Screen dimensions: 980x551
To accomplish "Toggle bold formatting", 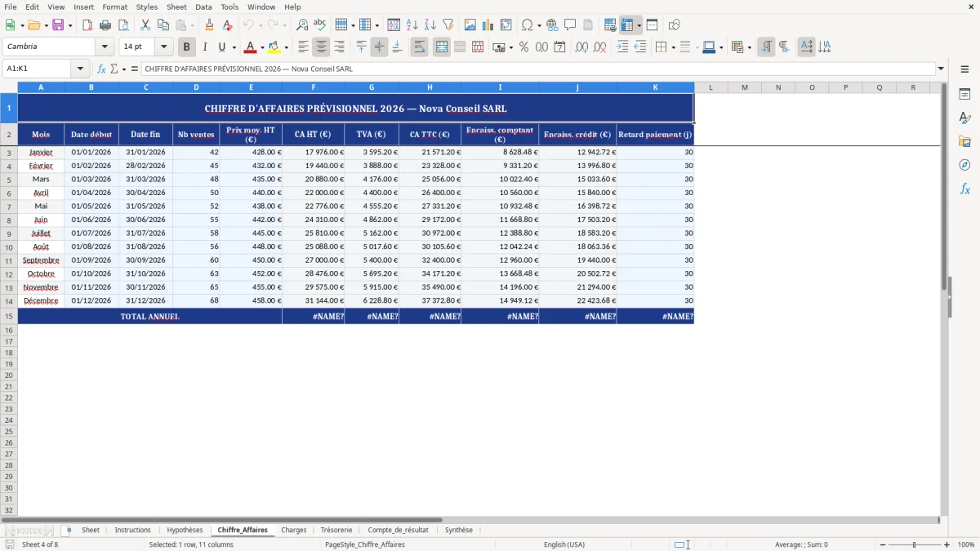I will (186, 47).
